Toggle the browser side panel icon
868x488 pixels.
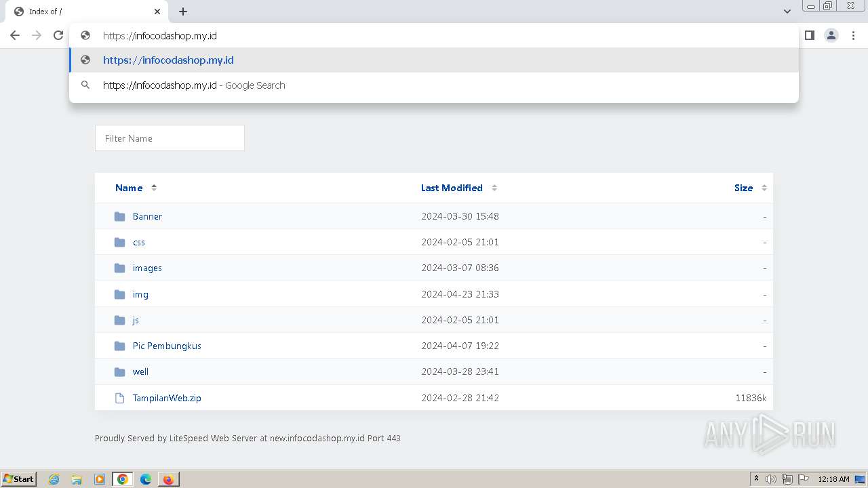click(x=809, y=35)
